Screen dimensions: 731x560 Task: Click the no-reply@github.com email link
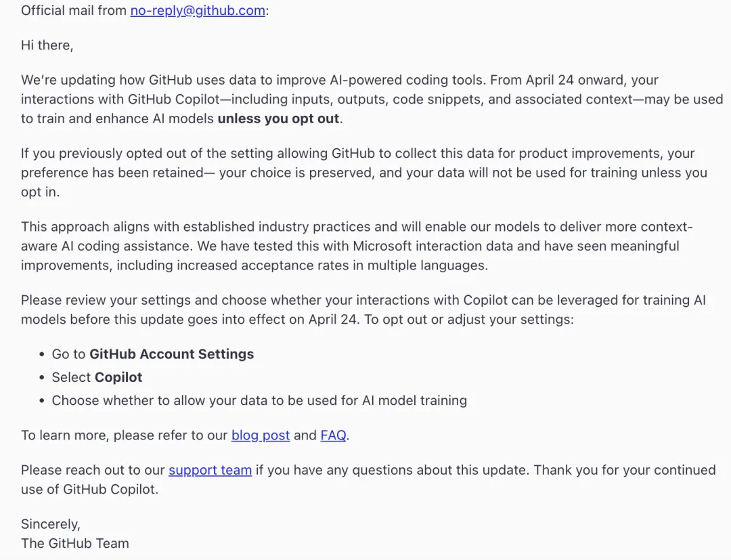point(198,11)
